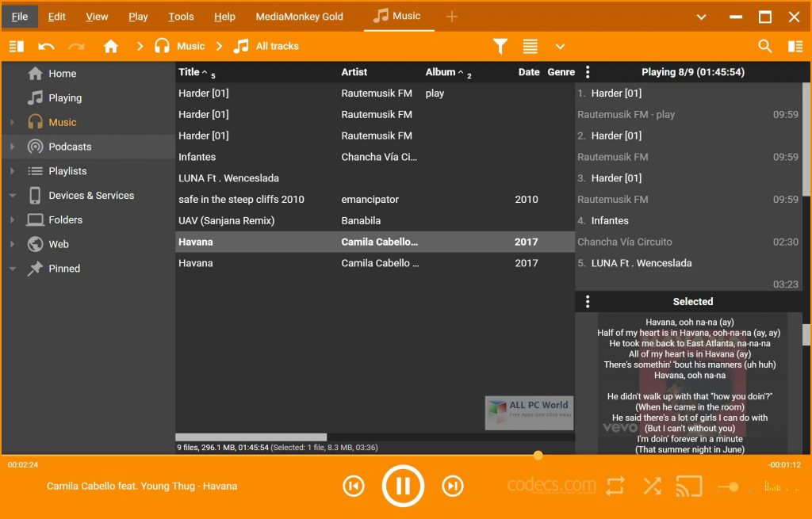Click the Music breadcrumb link
This screenshot has height=519, width=812.
point(190,46)
